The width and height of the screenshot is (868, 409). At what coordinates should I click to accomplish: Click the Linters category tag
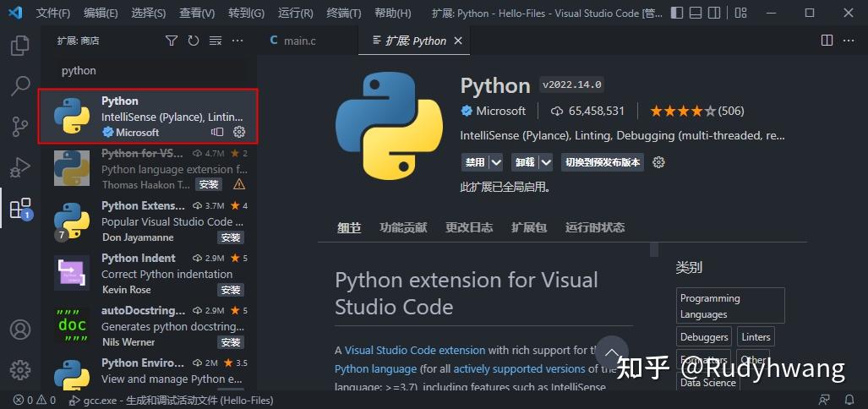[756, 336]
